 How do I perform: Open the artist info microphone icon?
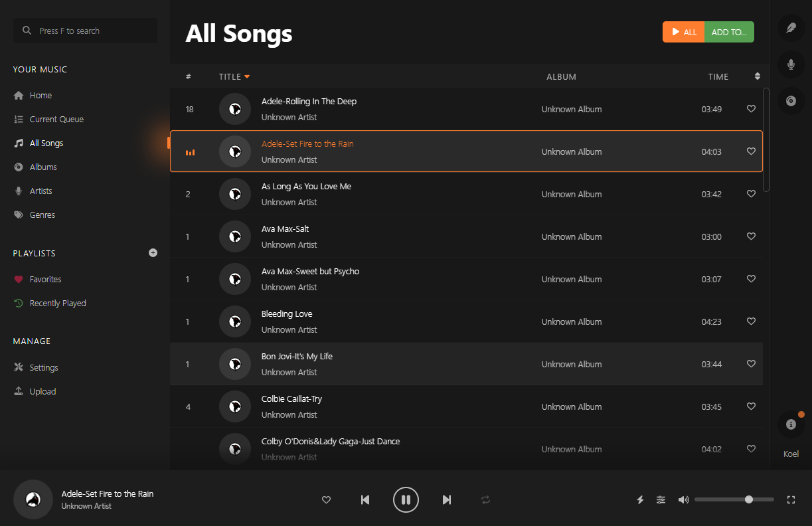(x=791, y=64)
